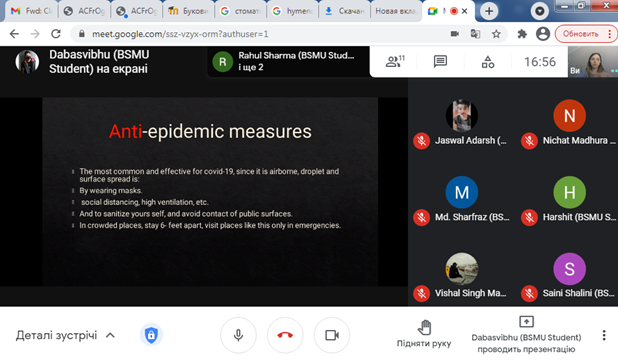Image resolution: width=618 pixels, height=363 pixels.
Task: Select the N avatar of Nichat Madhura
Action: [x=570, y=116]
